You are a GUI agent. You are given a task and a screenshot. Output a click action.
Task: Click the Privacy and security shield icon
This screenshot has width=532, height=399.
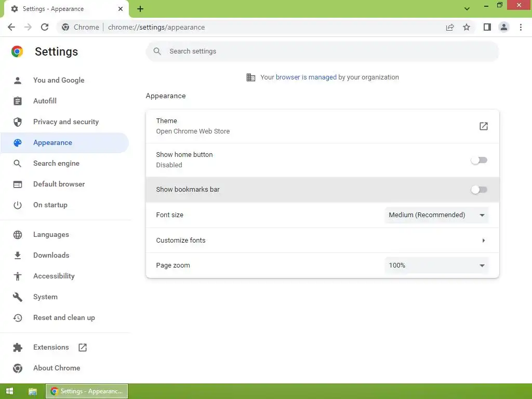[x=18, y=122]
